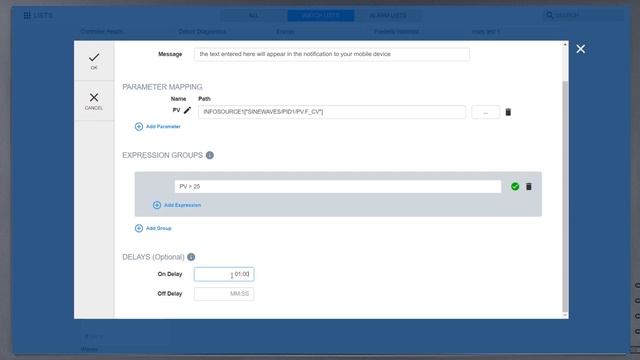640x360 pixels.
Task: Switch to the Watch Lists tab in background
Action: point(321,16)
